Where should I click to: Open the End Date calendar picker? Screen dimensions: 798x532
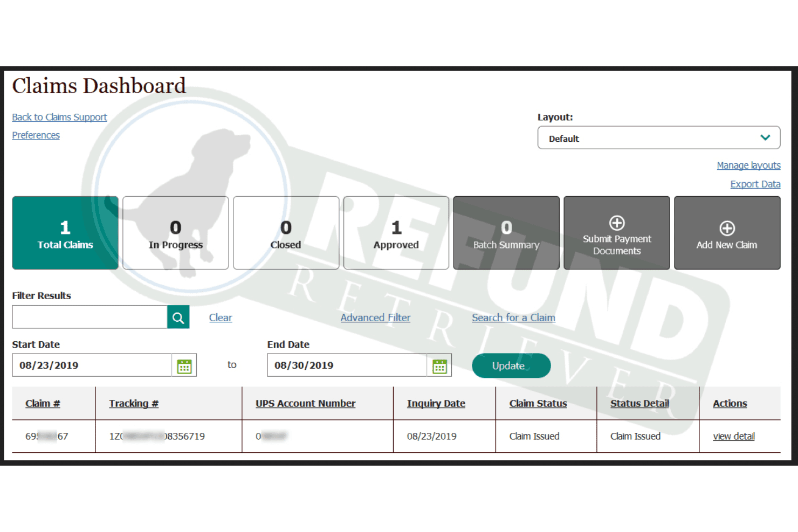(x=439, y=366)
